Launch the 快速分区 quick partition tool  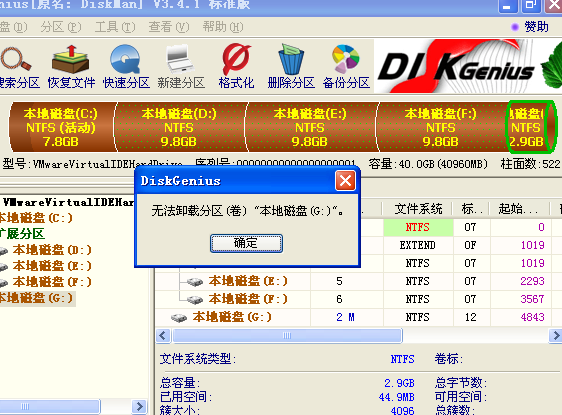pos(125,59)
